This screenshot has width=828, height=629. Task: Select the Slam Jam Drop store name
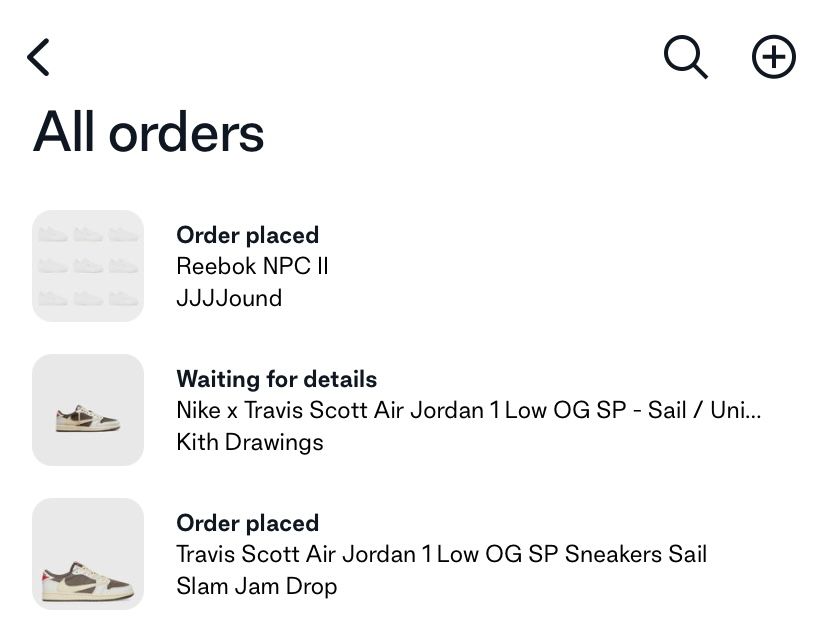pos(257,586)
